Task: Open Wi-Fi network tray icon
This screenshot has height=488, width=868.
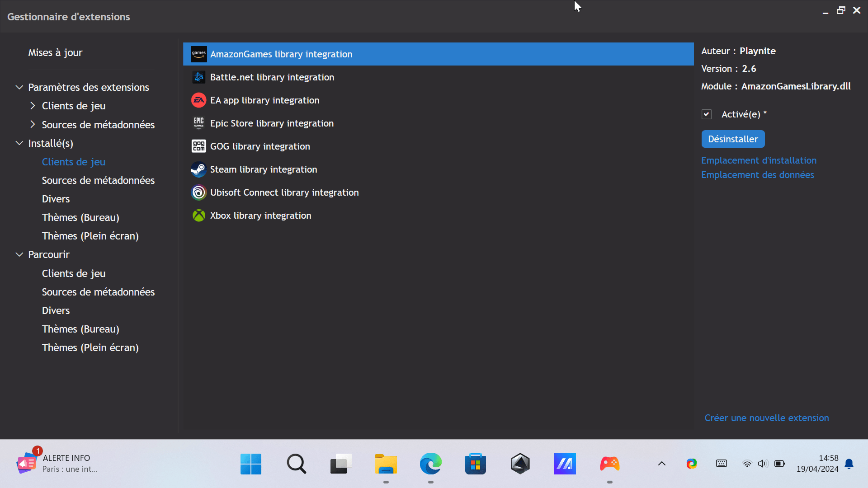Action: click(747, 464)
